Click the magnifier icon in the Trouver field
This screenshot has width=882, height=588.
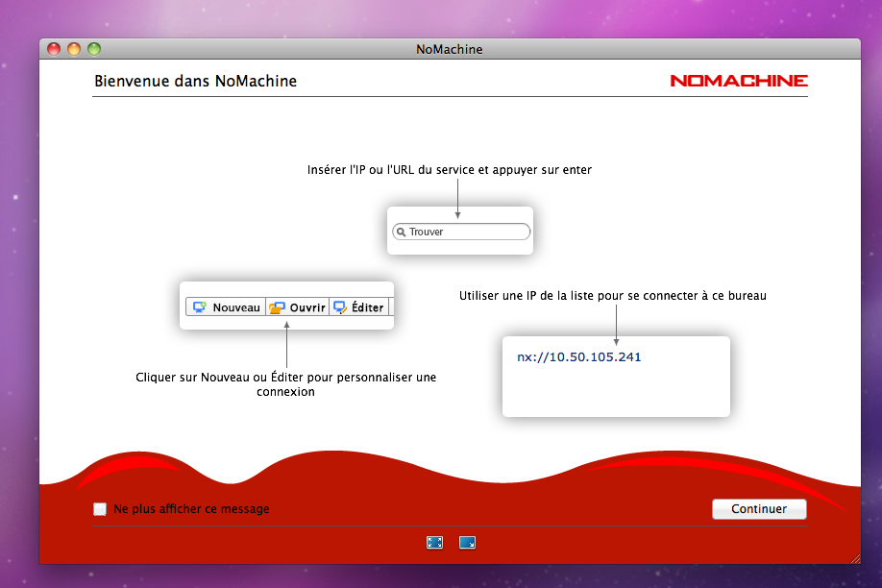pyautogui.click(x=401, y=232)
